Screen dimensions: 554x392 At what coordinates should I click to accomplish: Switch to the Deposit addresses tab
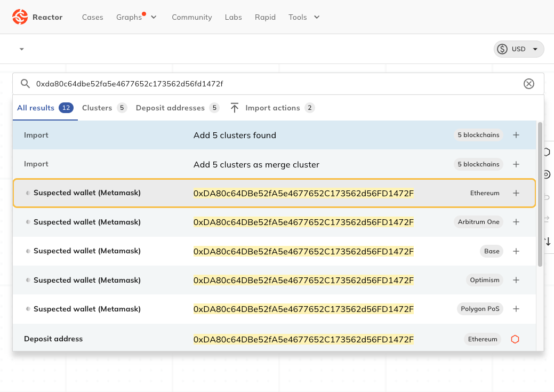(178, 108)
